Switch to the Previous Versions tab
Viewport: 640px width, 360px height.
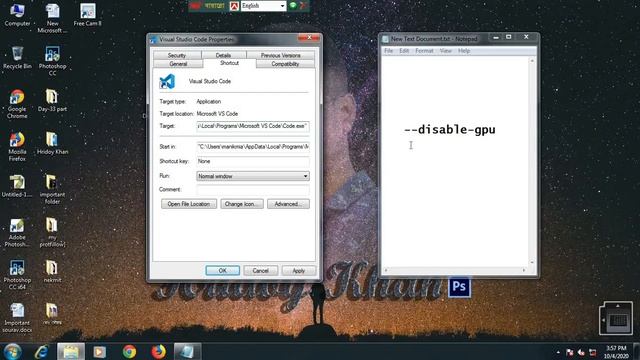pos(280,55)
